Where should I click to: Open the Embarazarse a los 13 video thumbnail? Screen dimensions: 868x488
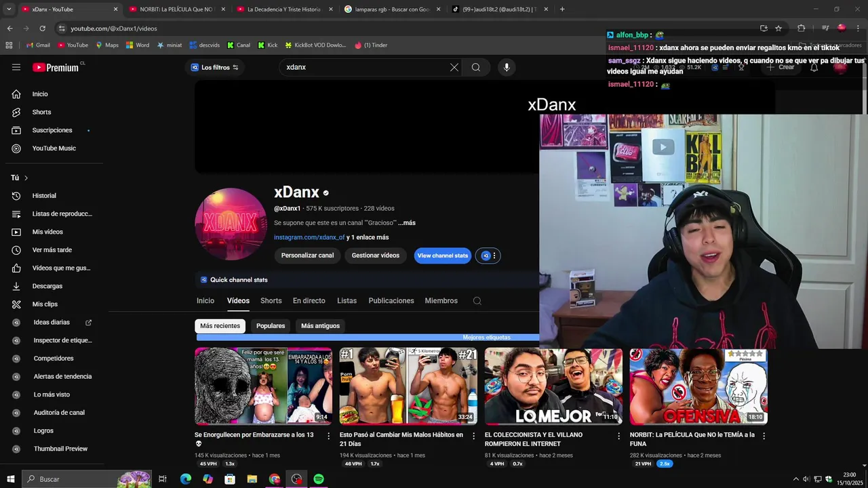tap(263, 386)
